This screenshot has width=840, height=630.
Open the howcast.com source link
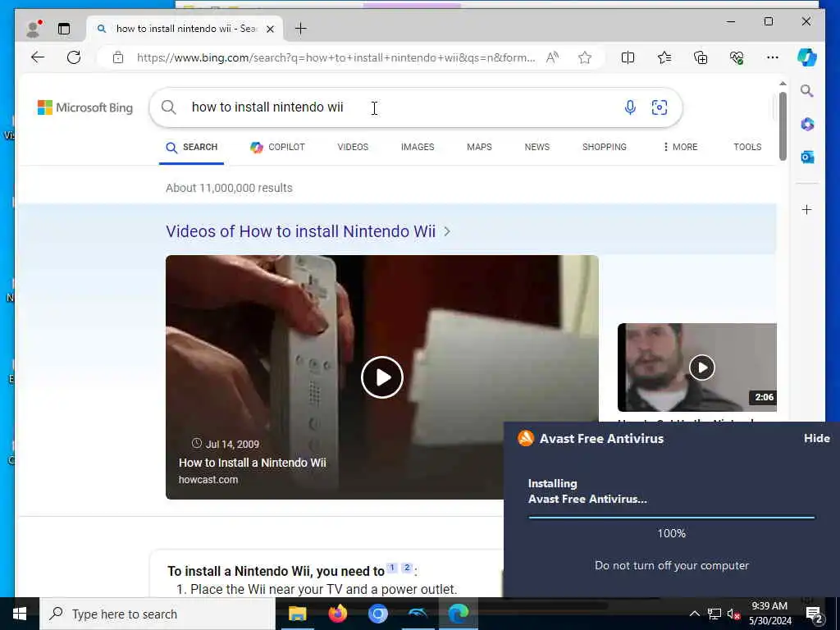(x=208, y=480)
